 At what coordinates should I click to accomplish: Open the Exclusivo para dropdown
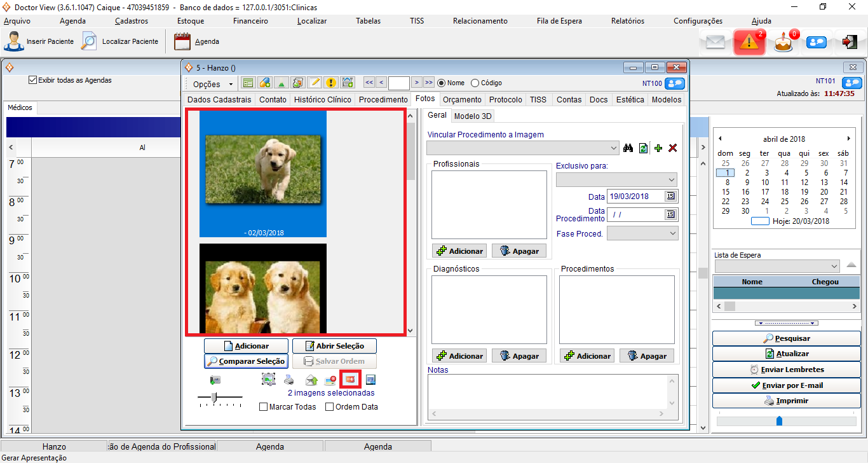672,180
